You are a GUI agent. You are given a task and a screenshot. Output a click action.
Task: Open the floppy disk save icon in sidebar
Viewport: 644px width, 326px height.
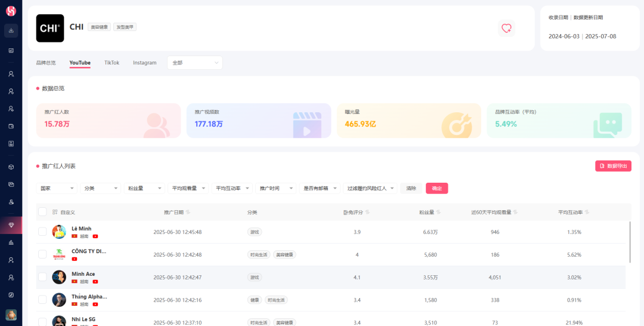(11, 143)
